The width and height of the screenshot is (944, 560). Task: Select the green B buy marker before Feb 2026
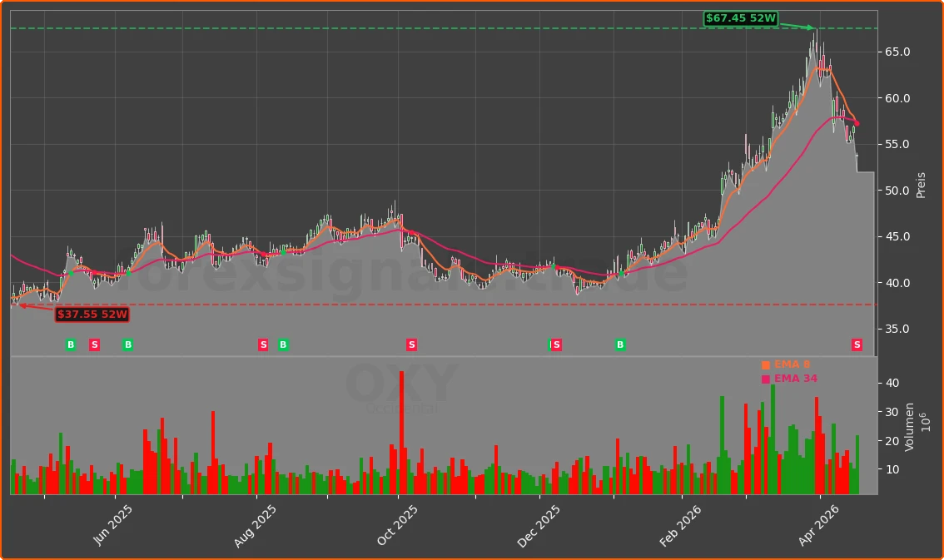pos(619,344)
